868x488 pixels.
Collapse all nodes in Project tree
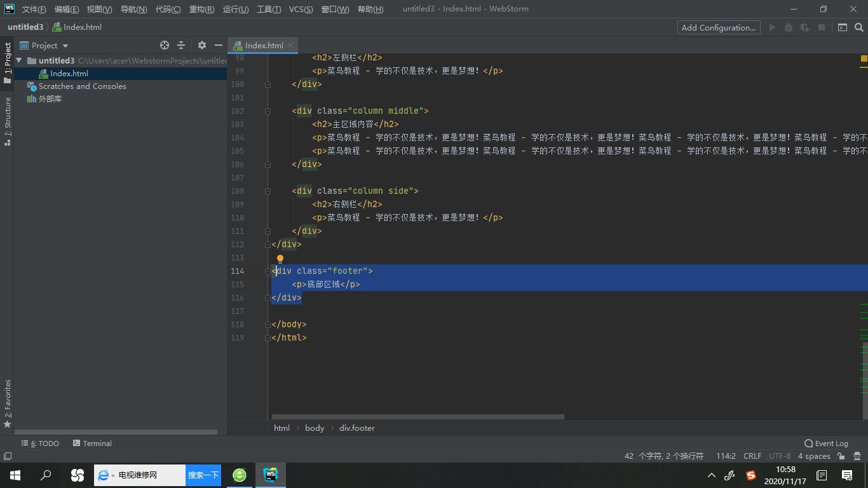(x=181, y=45)
